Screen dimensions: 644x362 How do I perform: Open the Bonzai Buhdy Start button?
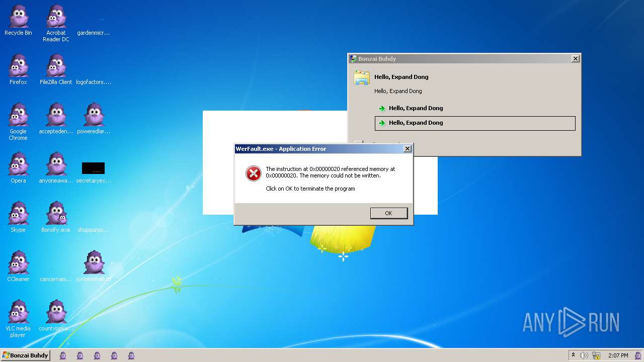pos(25,355)
